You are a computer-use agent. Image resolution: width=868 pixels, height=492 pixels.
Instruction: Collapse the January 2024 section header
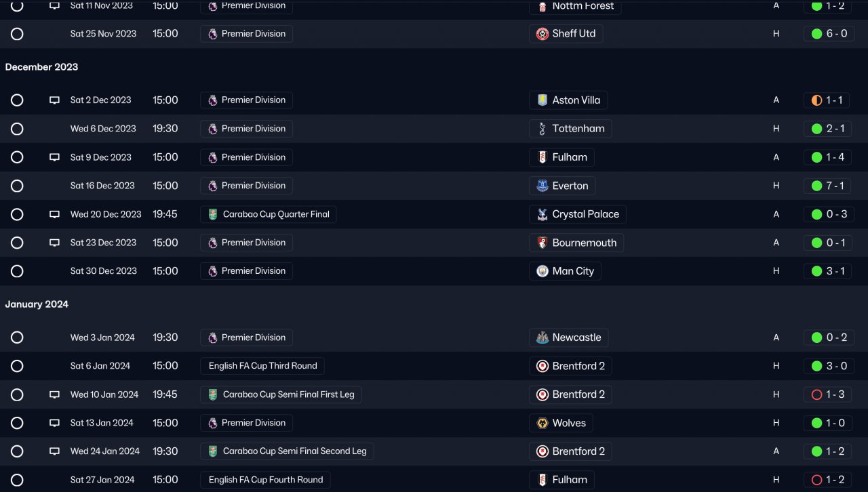37,304
